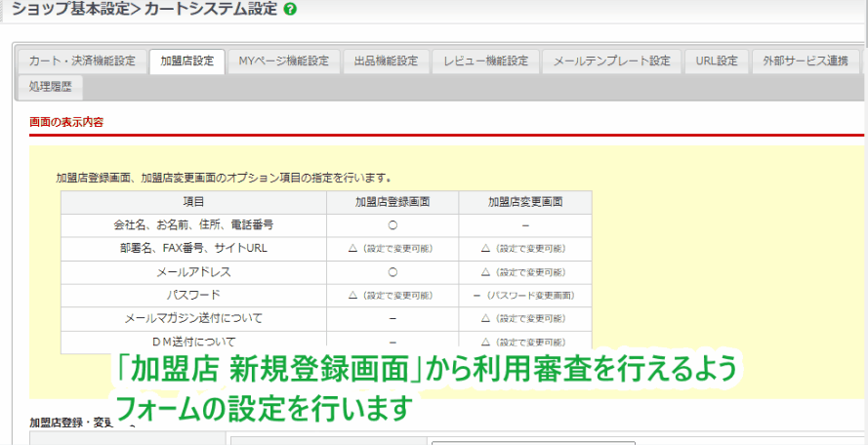Viewport: 868px width, 445px height.
Task: Click the メールアドレス row in the table
Action: coord(193,271)
